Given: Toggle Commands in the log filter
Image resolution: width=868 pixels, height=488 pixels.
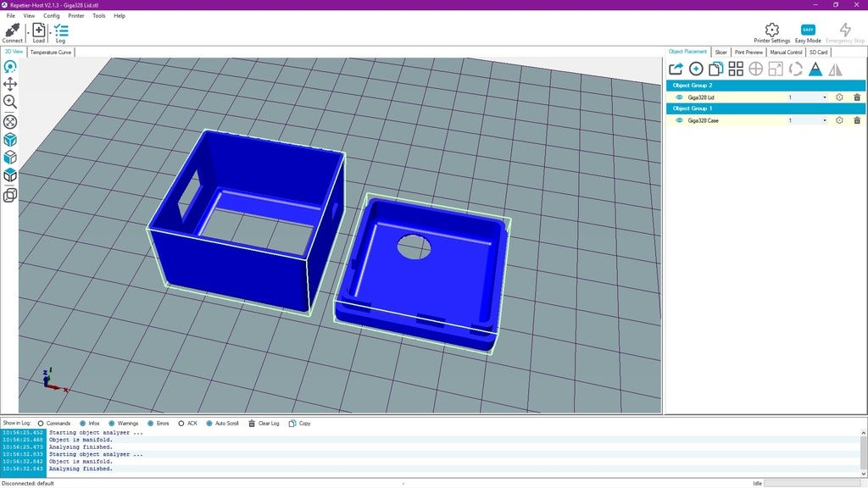Looking at the screenshot, I should pos(53,424).
